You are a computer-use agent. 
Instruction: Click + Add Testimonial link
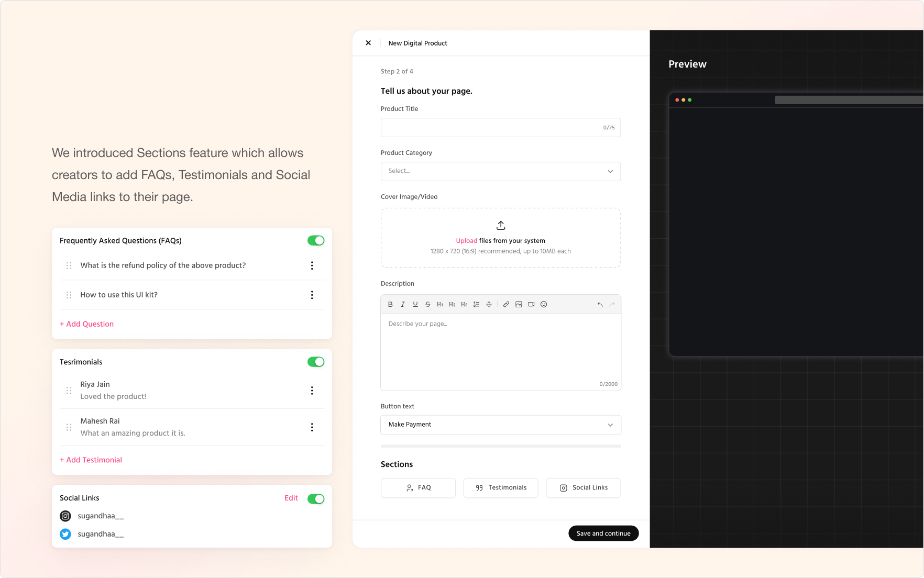pos(91,460)
